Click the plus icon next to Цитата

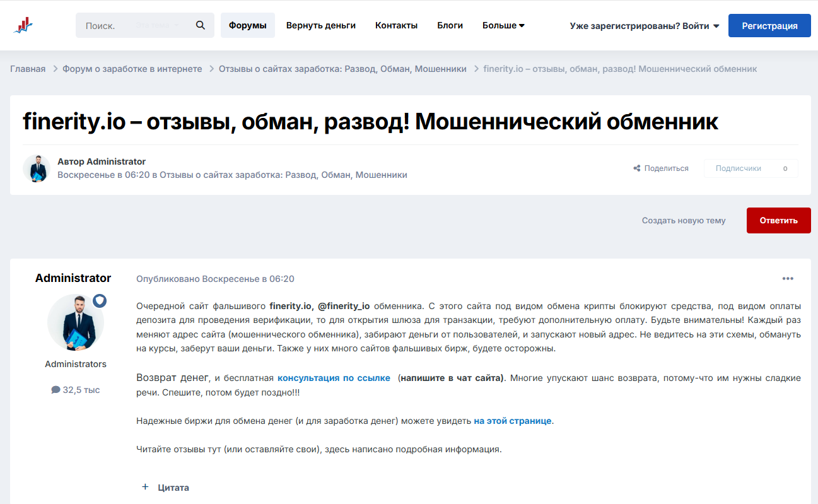pos(145,487)
